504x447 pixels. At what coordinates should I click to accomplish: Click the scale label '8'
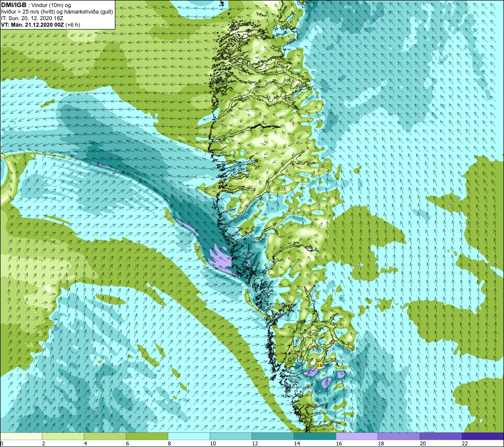point(169,444)
